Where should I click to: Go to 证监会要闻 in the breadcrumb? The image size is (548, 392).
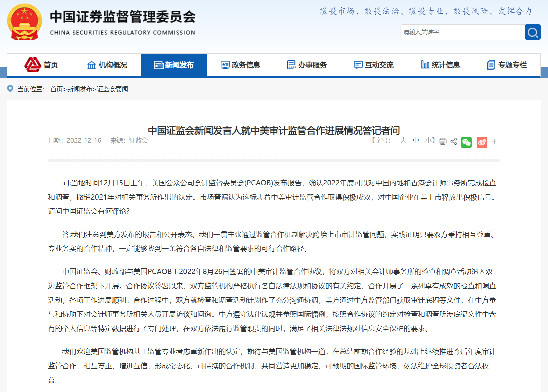click(112, 89)
